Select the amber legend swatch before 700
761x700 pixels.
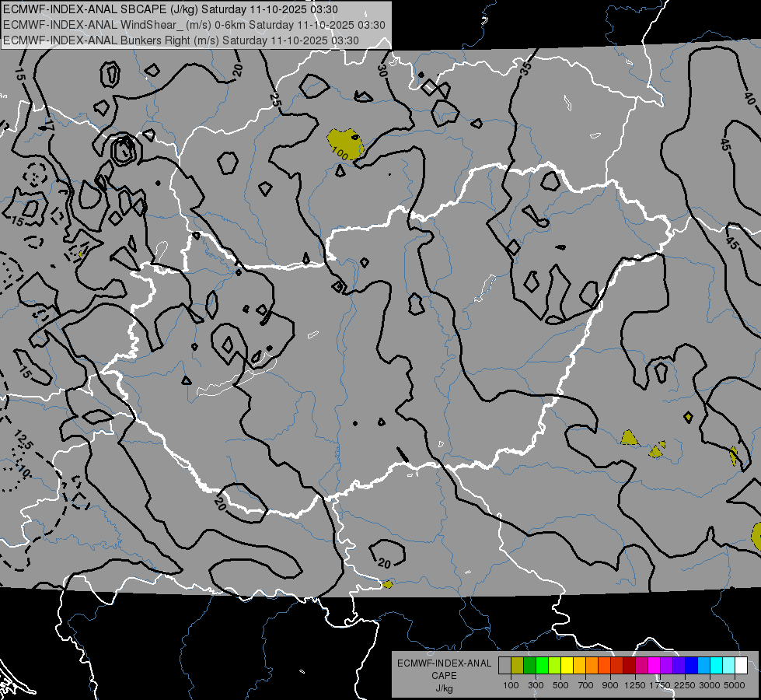click(579, 666)
